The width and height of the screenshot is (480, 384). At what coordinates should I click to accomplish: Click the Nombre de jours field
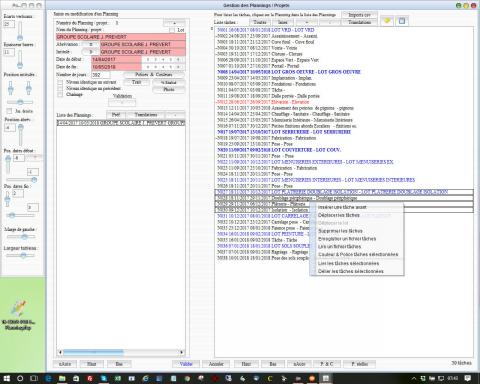(x=101, y=75)
